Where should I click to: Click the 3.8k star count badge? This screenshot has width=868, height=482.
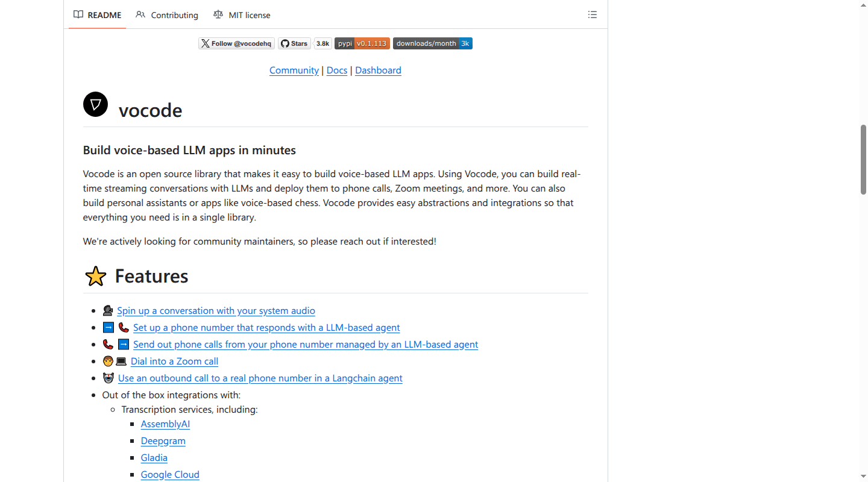[323, 43]
